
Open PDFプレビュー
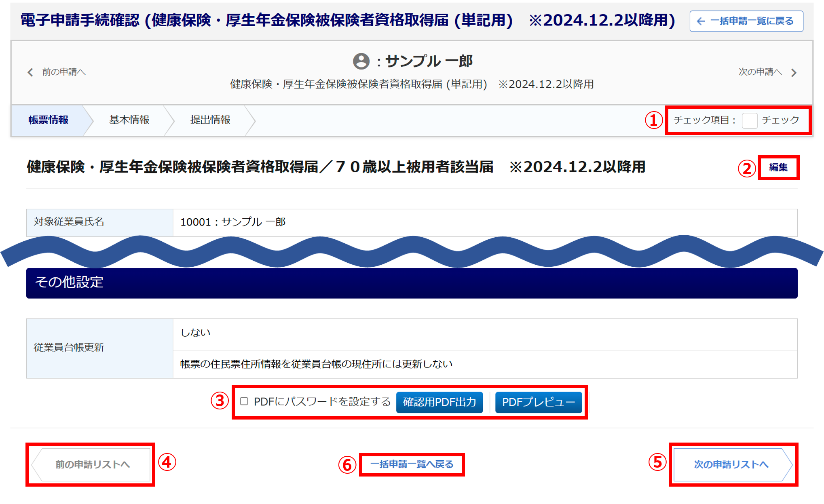click(x=538, y=402)
